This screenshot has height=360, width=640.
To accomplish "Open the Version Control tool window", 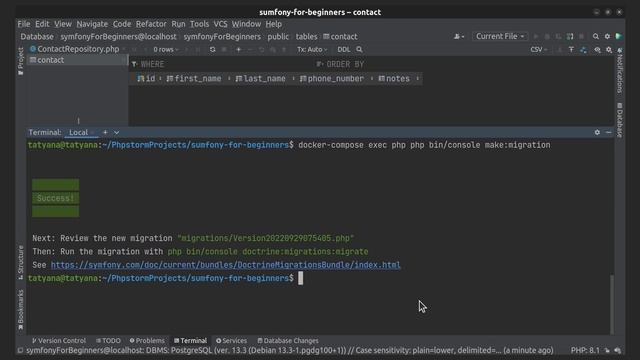I will coord(59,340).
